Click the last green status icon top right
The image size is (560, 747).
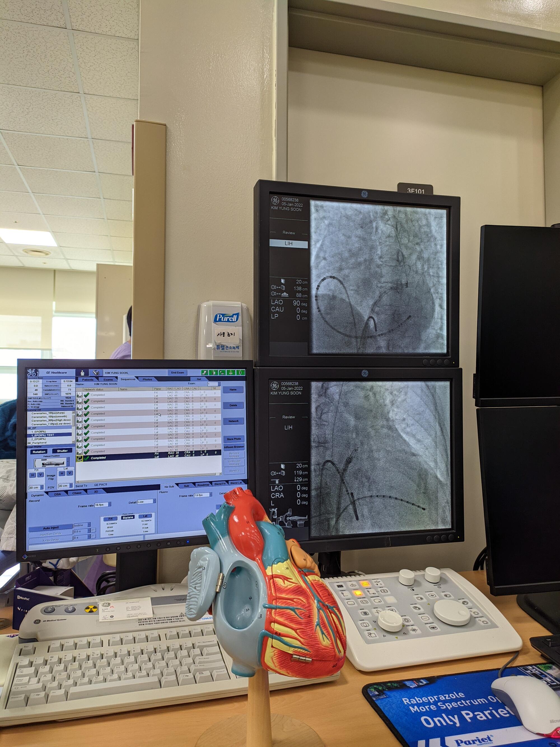[x=240, y=372]
